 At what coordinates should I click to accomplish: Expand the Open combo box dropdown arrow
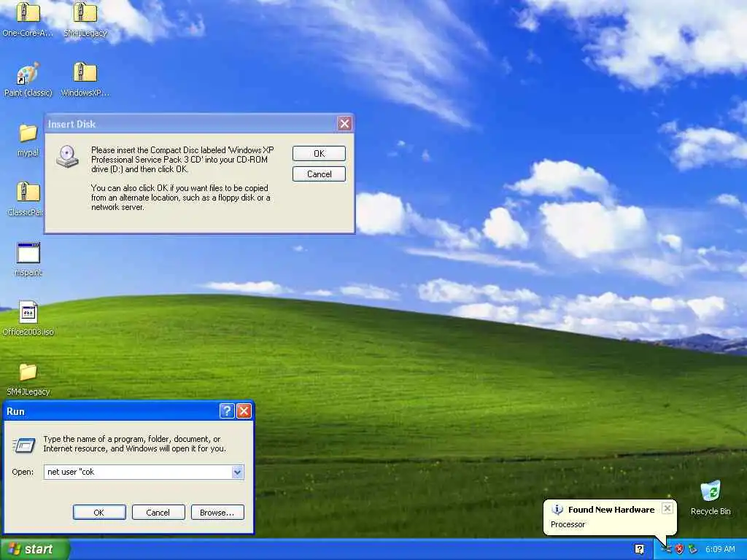coord(237,472)
